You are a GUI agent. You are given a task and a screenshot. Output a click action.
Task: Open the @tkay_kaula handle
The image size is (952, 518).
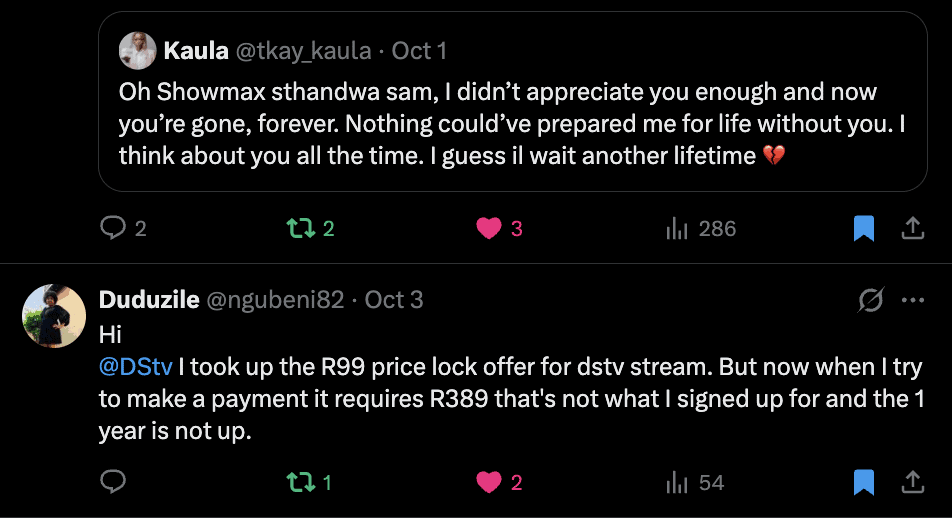303,50
